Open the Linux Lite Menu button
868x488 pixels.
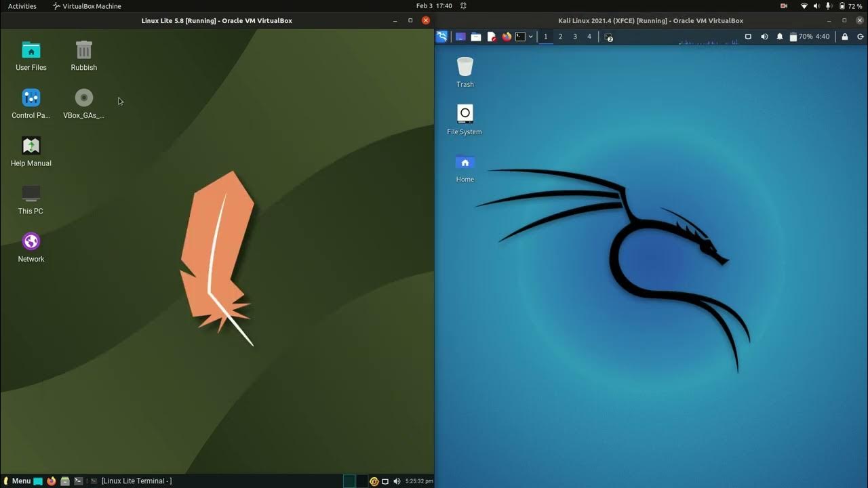[17, 481]
